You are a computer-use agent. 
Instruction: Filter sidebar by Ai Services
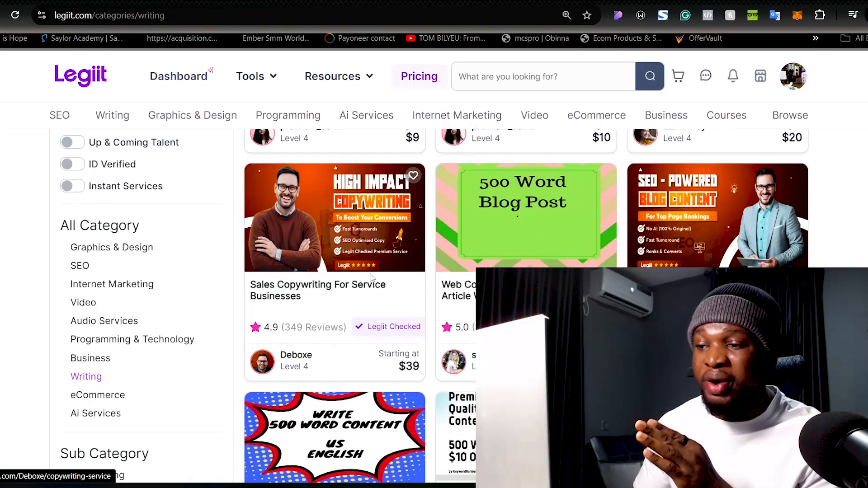click(95, 413)
